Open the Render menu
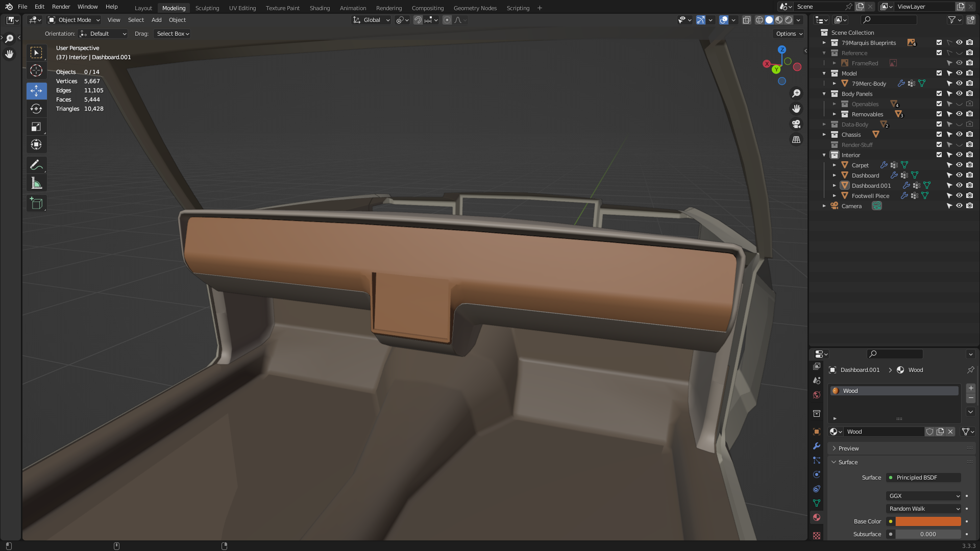 [x=61, y=7]
